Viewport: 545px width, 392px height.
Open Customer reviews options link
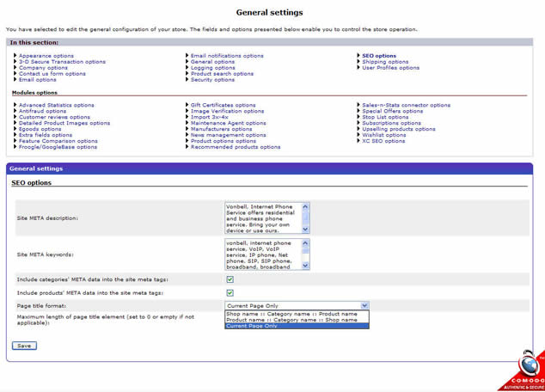[x=54, y=117]
